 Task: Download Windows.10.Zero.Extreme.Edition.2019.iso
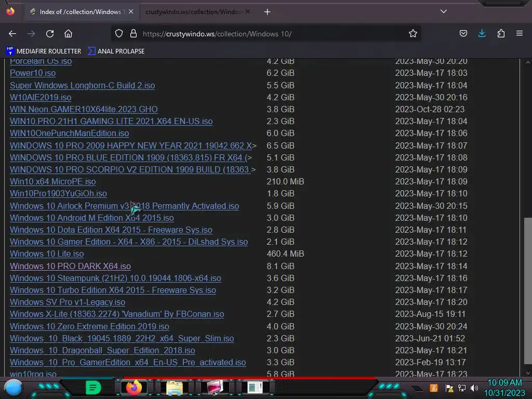coord(89,326)
